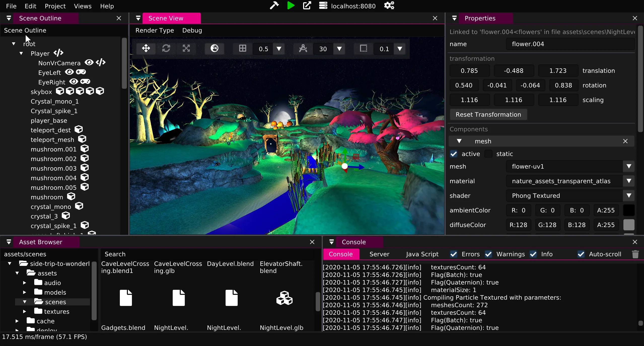The height and width of the screenshot is (346, 644).
Task: Switch to the Server tab in Console
Action: pos(379,254)
